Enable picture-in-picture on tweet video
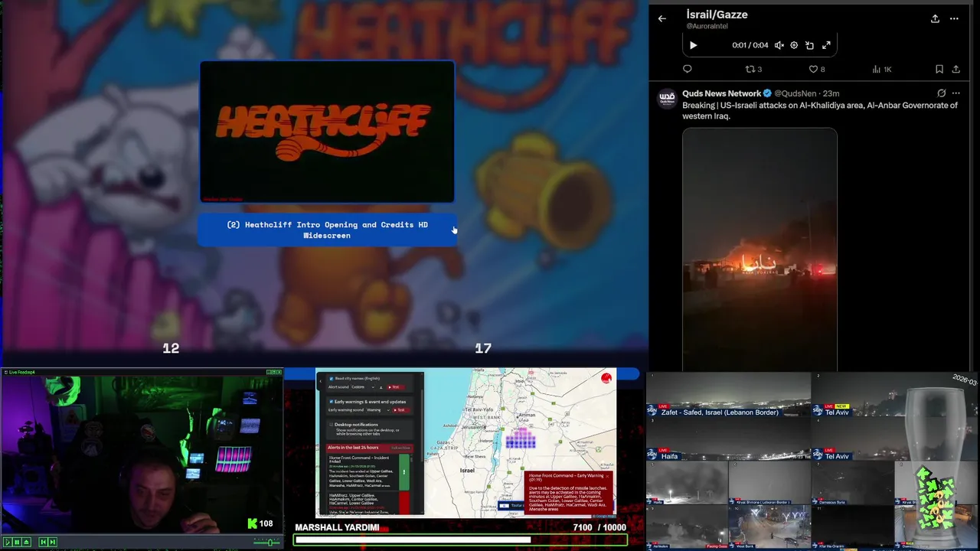Image resolution: width=980 pixels, height=551 pixels. point(810,45)
